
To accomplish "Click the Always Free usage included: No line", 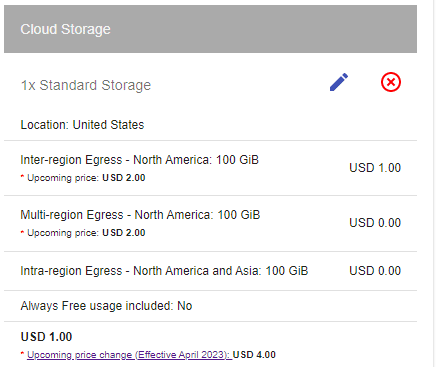I will (106, 306).
